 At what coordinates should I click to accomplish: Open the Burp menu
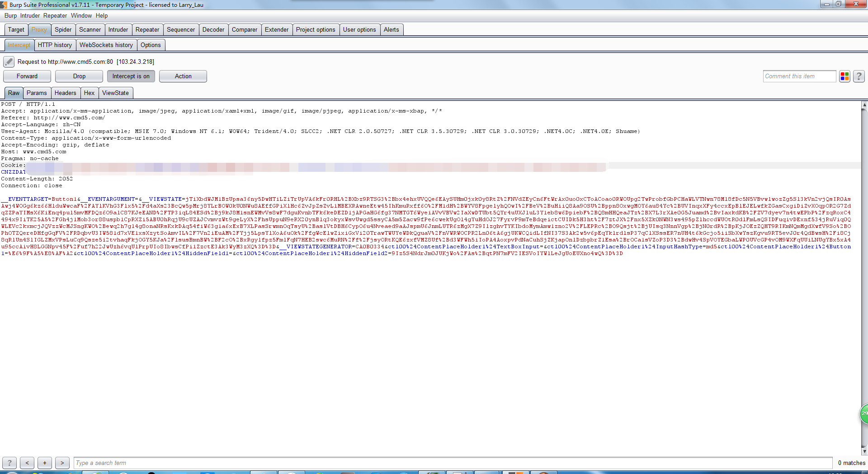10,15
